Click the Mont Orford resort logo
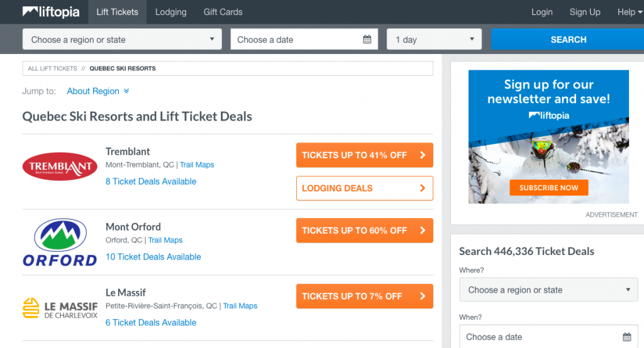This screenshot has height=348, width=644. click(60, 242)
